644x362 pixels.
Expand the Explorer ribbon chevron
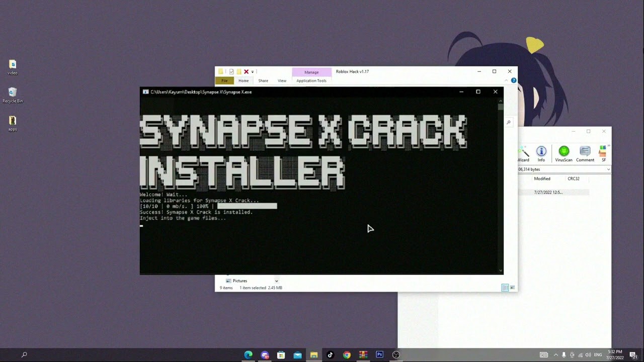point(507,80)
